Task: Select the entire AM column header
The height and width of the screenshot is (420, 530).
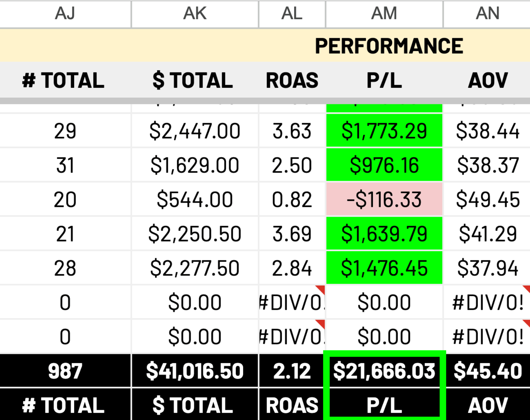Action: point(384,14)
